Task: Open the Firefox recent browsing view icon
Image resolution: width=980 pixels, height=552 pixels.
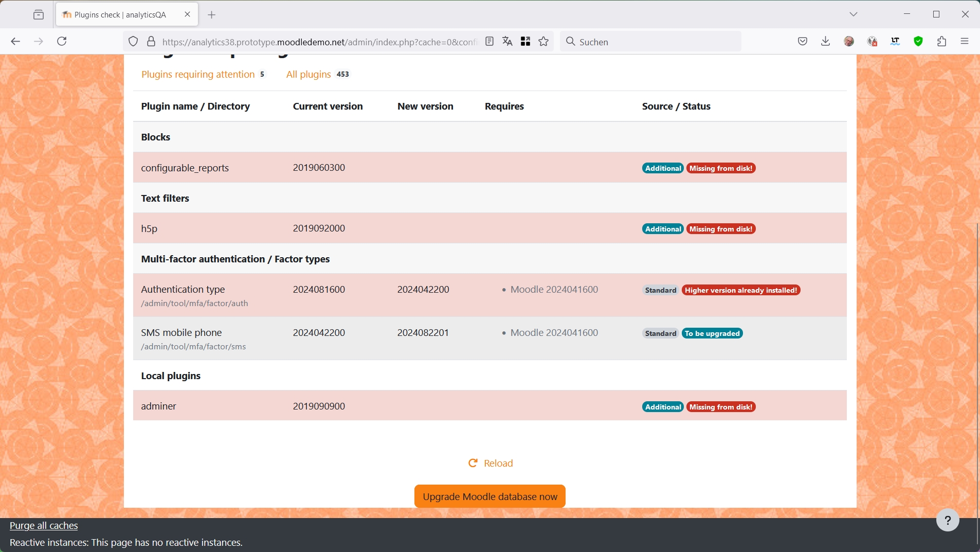Action: [x=39, y=14]
